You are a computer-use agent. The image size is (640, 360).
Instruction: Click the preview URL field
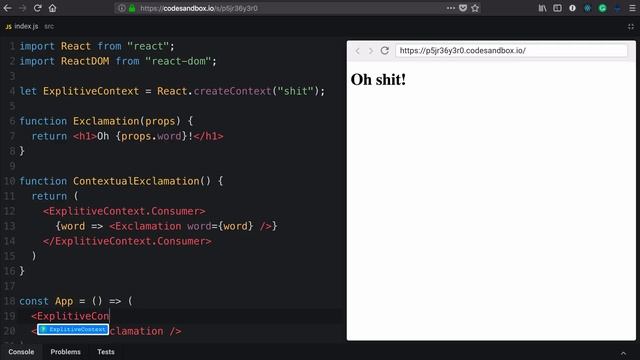511,51
